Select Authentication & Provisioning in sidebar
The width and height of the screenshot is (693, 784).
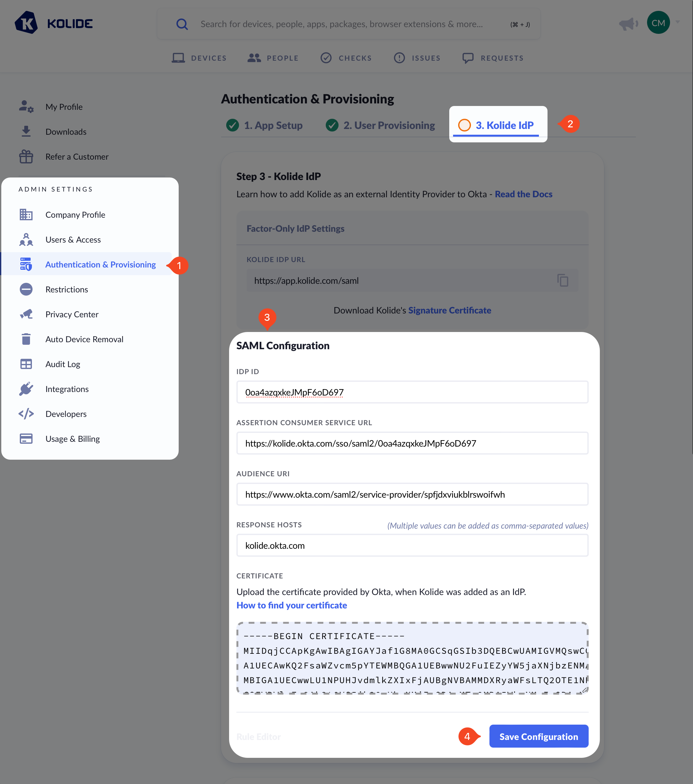101,265
